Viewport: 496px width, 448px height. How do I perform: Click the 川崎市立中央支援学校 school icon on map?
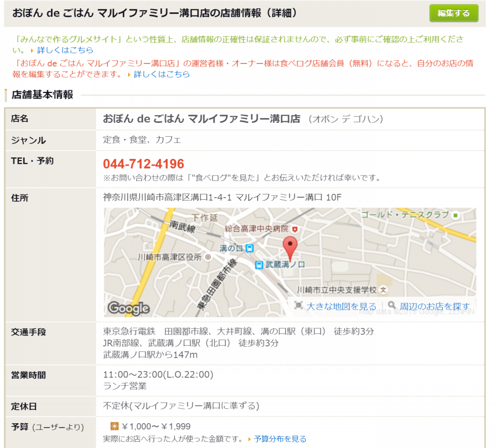tap(383, 290)
